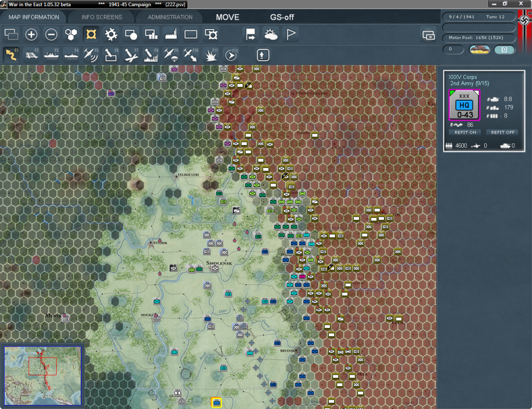Select the F10 aircraft with arrow icon

[191, 55]
